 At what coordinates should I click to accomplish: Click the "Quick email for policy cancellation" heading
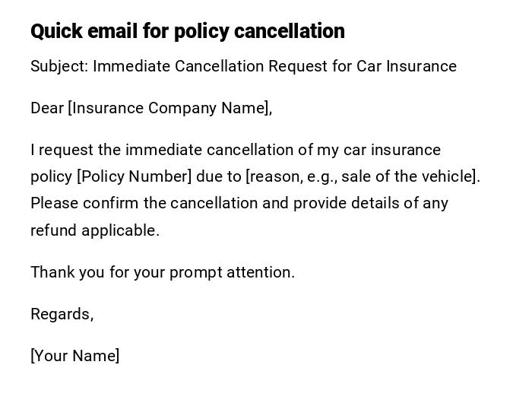click(x=187, y=31)
